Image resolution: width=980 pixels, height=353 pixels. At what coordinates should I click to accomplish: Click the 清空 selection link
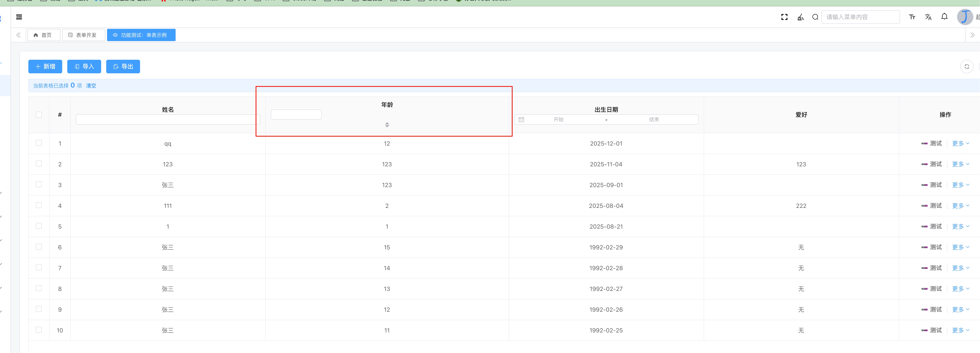point(91,86)
